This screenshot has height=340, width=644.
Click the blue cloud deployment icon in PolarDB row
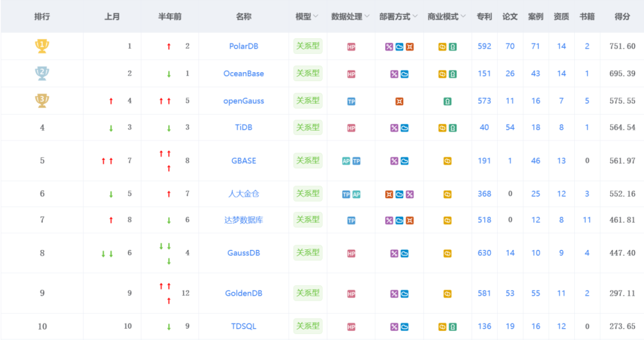[x=399, y=47]
